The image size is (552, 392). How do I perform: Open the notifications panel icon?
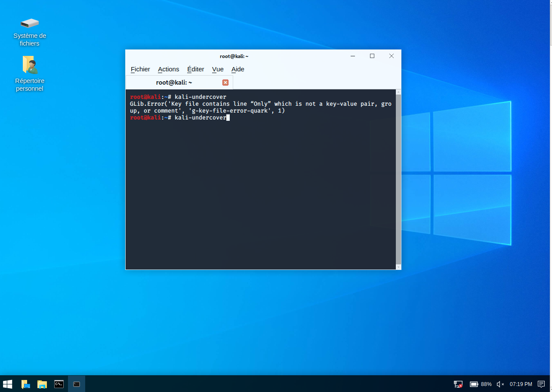coord(541,384)
